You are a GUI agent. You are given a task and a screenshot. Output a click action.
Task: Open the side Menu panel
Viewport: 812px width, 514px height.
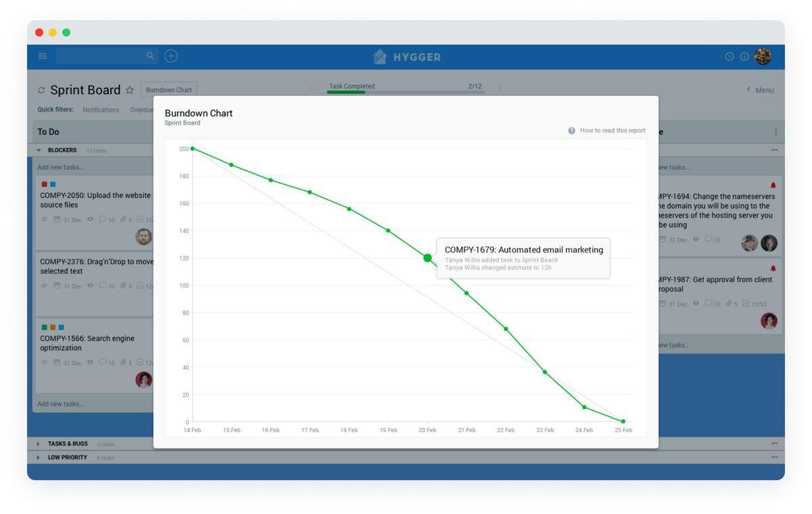(760, 90)
